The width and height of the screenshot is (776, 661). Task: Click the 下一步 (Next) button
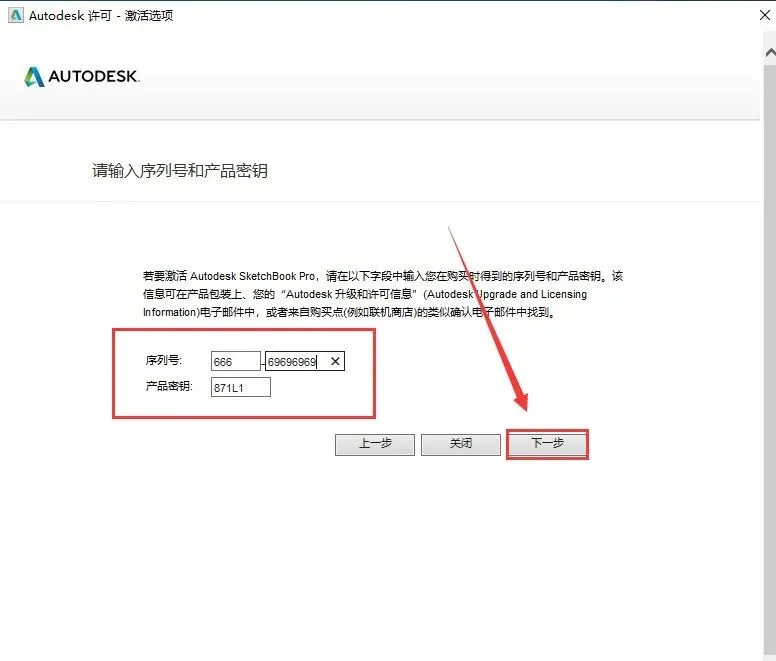(547, 444)
